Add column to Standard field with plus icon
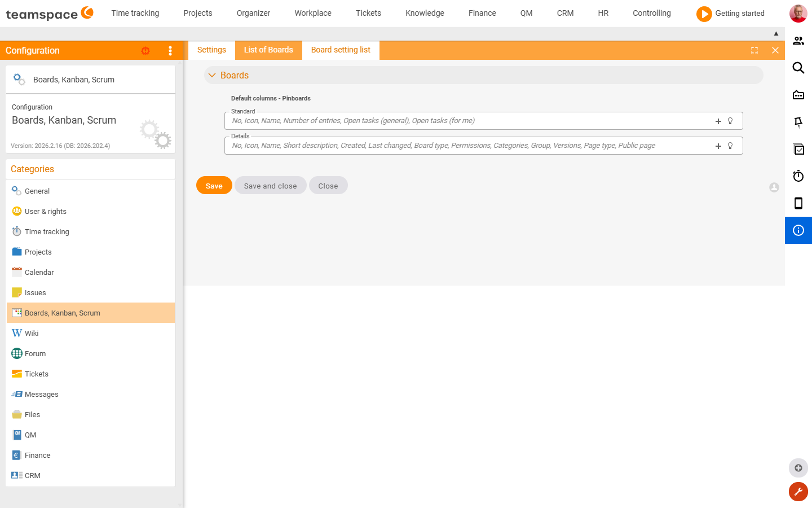The image size is (812, 508). (718, 121)
